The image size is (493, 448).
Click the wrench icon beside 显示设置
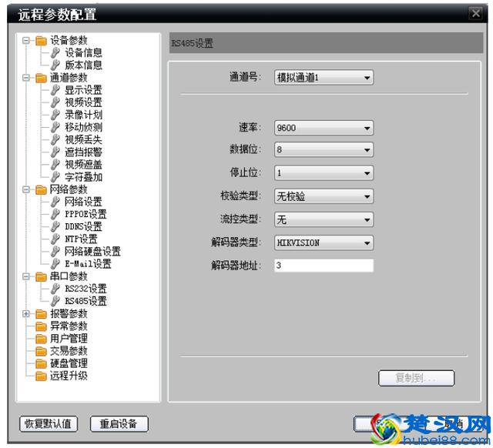point(55,90)
